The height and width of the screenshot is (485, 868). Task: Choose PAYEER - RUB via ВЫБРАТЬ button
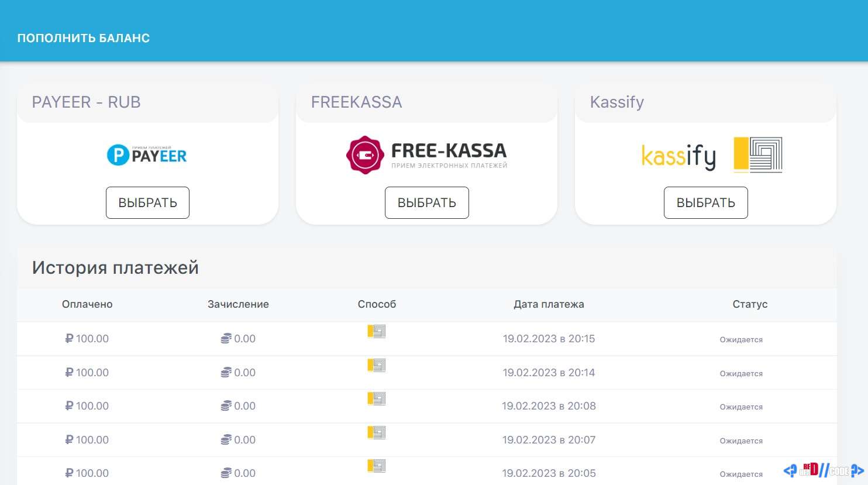[147, 202]
